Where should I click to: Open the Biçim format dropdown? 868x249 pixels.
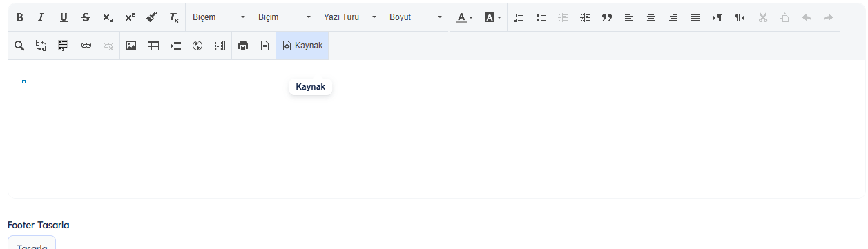tap(284, 17)
